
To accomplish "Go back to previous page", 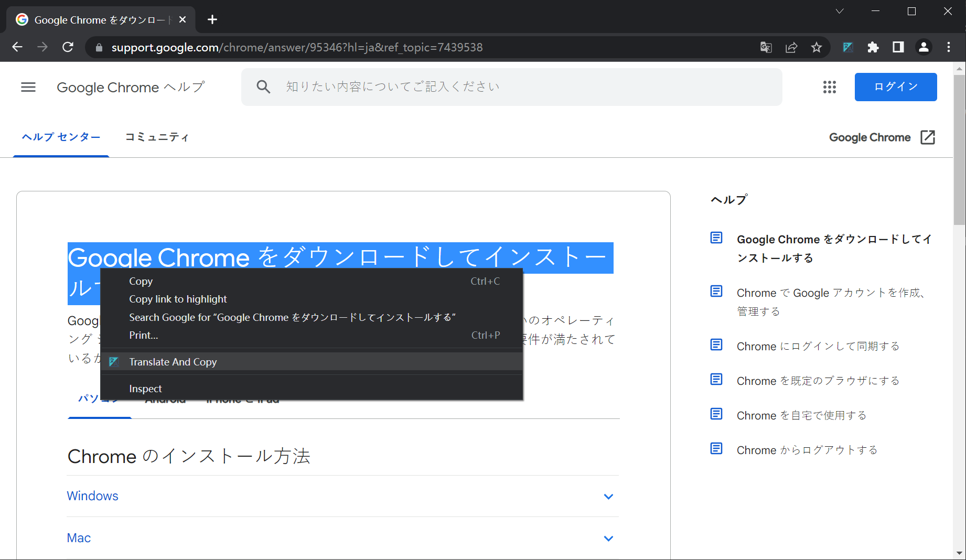I will (x=17, y=47).
